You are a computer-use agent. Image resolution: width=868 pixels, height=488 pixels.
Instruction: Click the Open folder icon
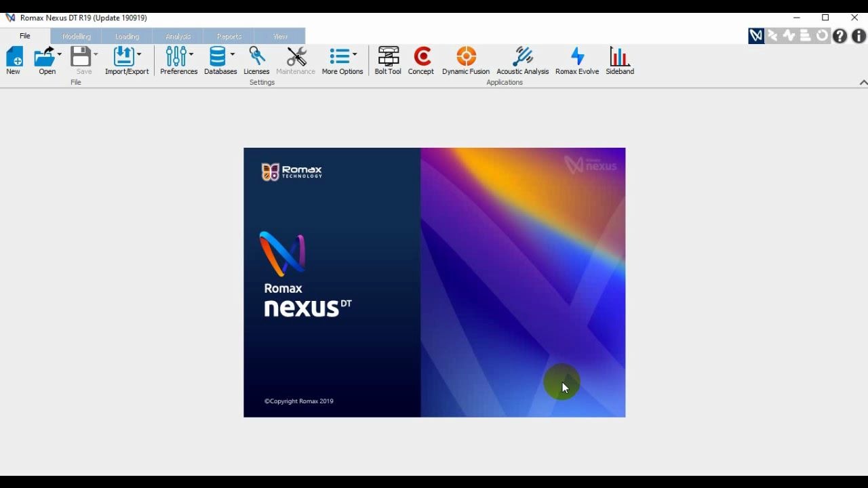point(45,57)
